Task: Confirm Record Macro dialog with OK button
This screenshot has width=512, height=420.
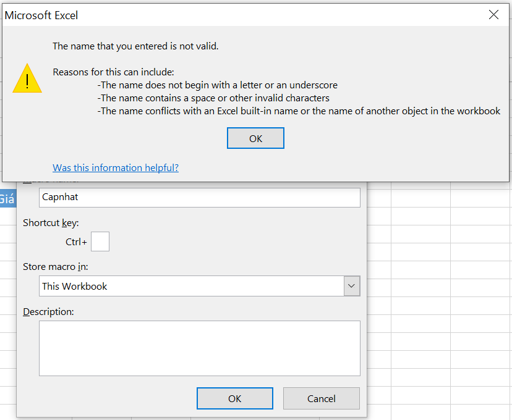Action: click(x=235, y=398)
